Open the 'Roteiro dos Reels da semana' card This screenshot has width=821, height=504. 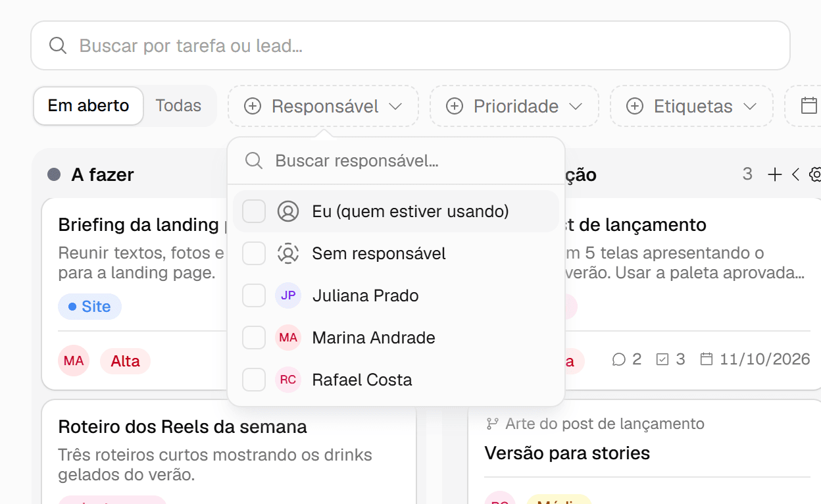pos(182,426)
